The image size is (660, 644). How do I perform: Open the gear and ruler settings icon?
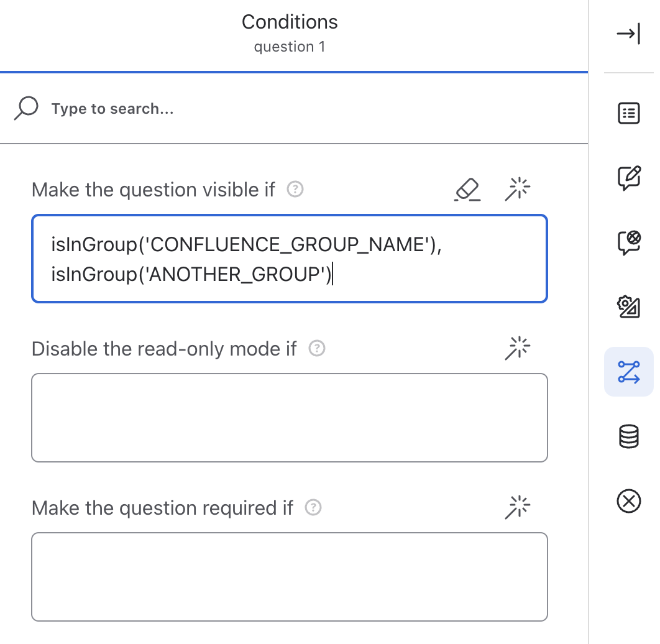point(628,306)
